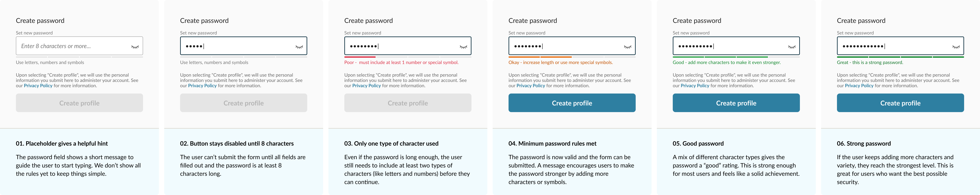
Task: Toggle password visibility in the empty placeholder field
Action: [x=135, y=47]
